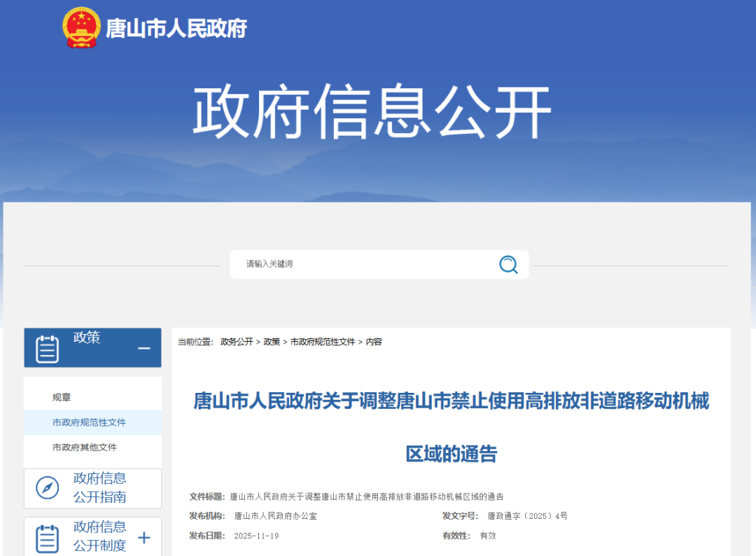Click 政策 breadcrumb link

272,342
